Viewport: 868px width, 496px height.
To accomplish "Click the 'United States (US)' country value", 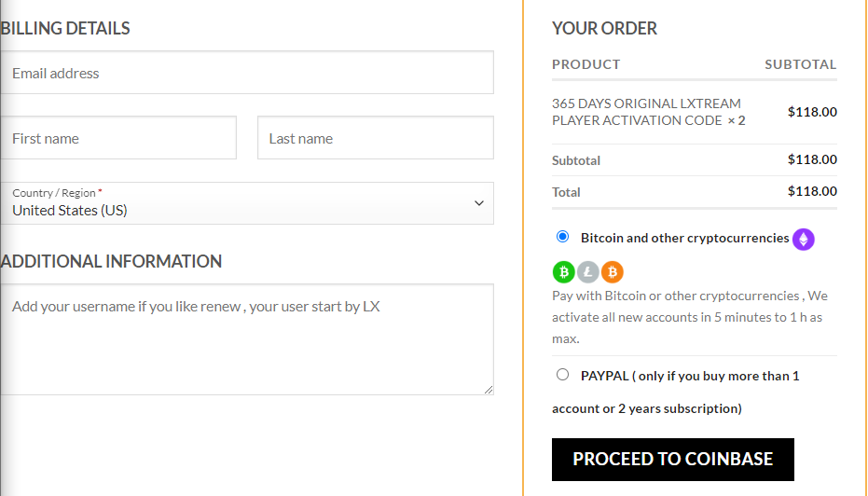I will (x=70, y=211).
